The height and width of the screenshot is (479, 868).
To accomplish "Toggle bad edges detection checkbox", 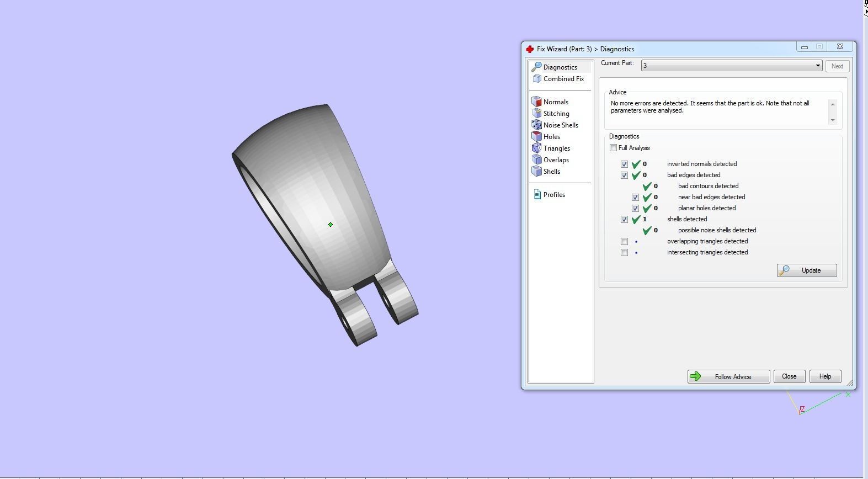I will (x=624, y=175).
